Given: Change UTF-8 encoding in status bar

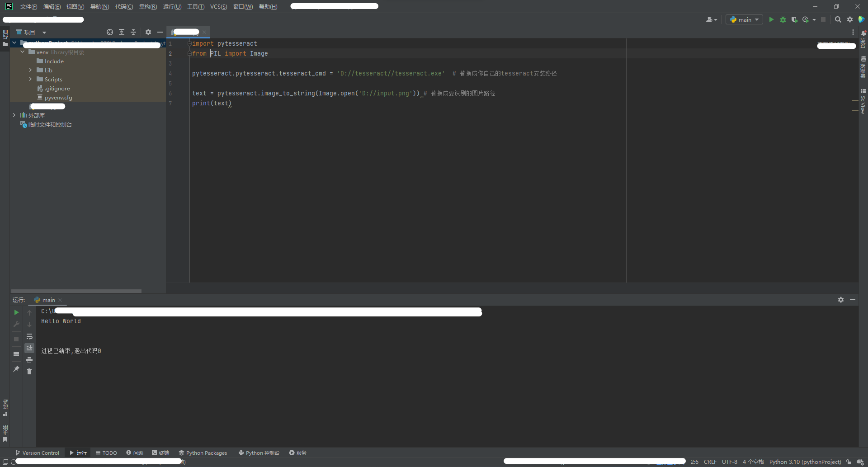Looking at the screenshot, I should 730,462.
